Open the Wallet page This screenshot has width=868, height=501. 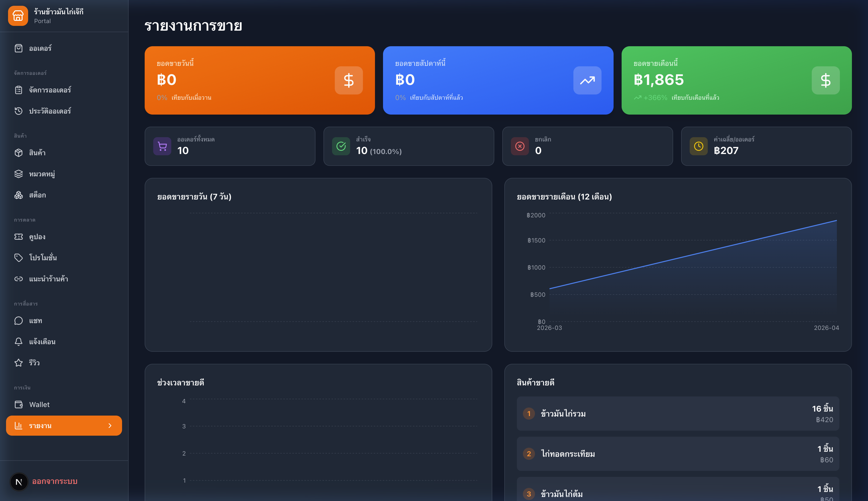click(x=39, y=405)
